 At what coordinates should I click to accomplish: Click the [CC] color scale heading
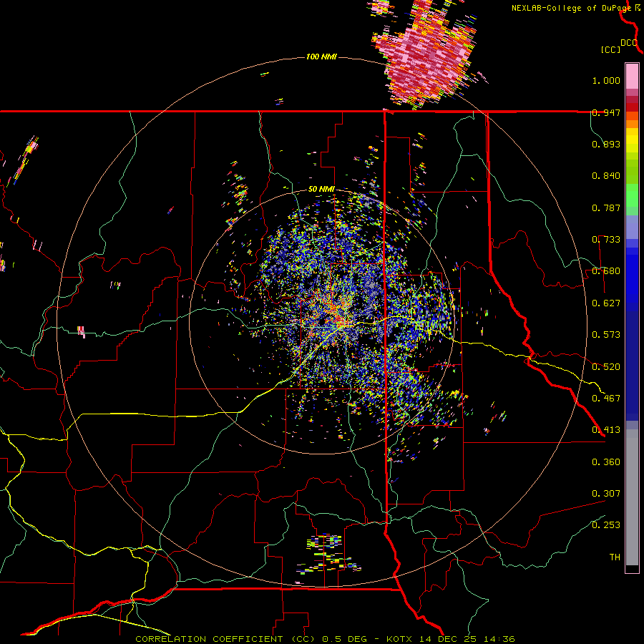point(610,49)
